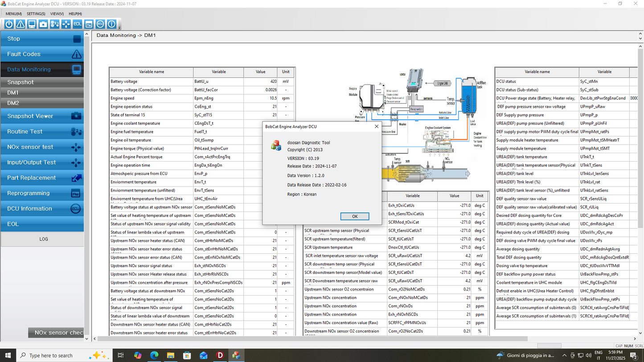Click the monitor icon in the top toolbar
The height and width of the screenshot is (362, 644).
tap(32, 24)
